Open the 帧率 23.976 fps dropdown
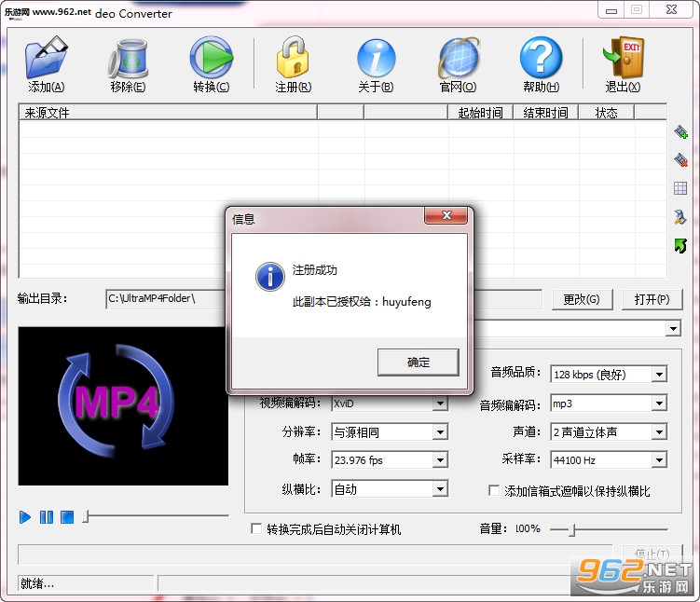This screenshot has height=602, width=700. tap(440, 460)
